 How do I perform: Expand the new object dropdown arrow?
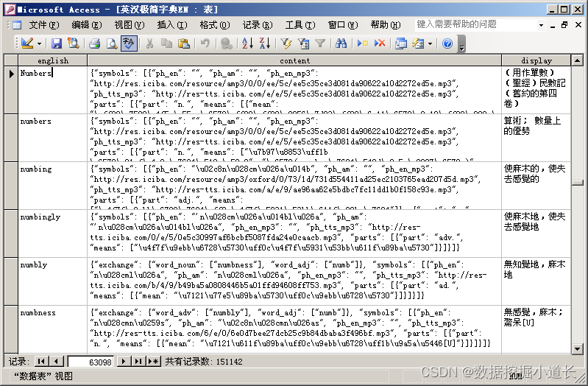pos(430,44)
